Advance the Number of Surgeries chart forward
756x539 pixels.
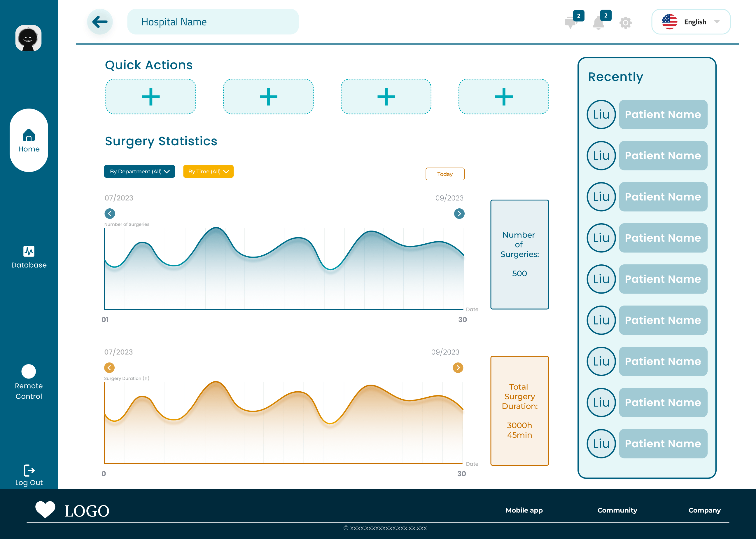[459, 213]
